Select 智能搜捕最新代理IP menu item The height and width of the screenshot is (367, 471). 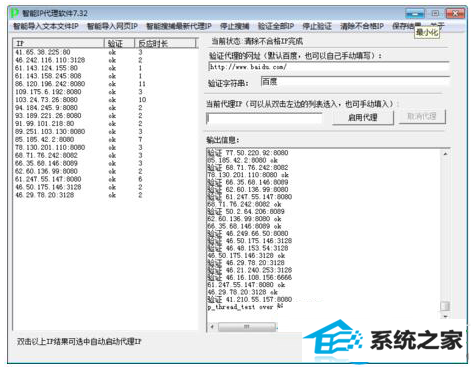point(179,26)
